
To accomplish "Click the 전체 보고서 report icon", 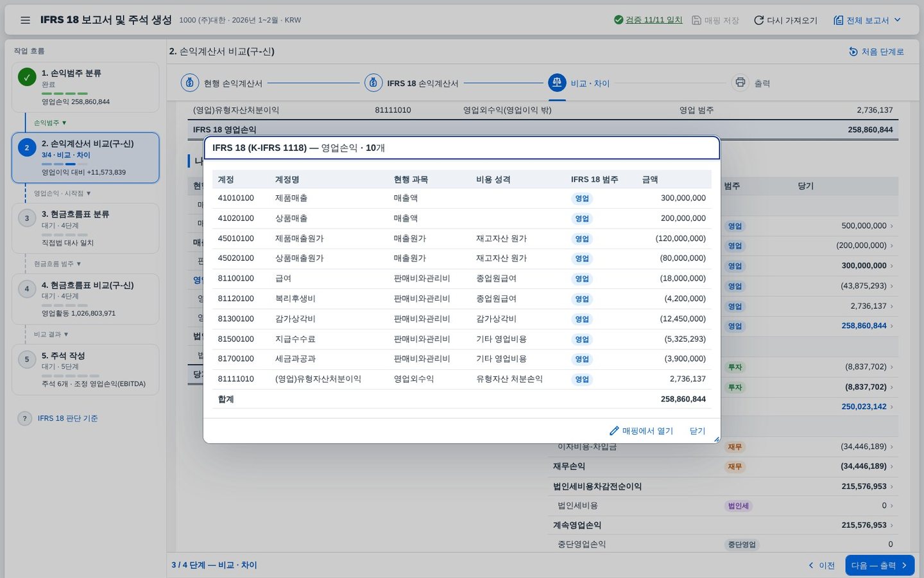I will pyautogui.click(x=838, y=20).
